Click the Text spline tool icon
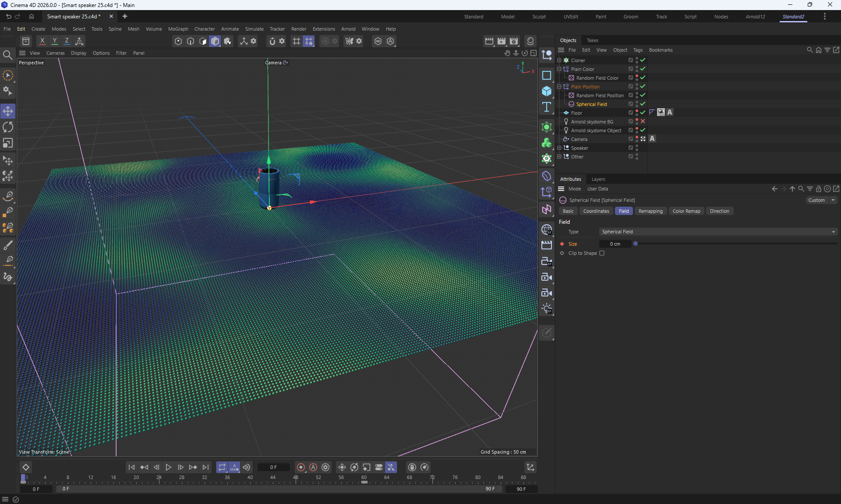841x504 pixels. (x=547, y=107)
